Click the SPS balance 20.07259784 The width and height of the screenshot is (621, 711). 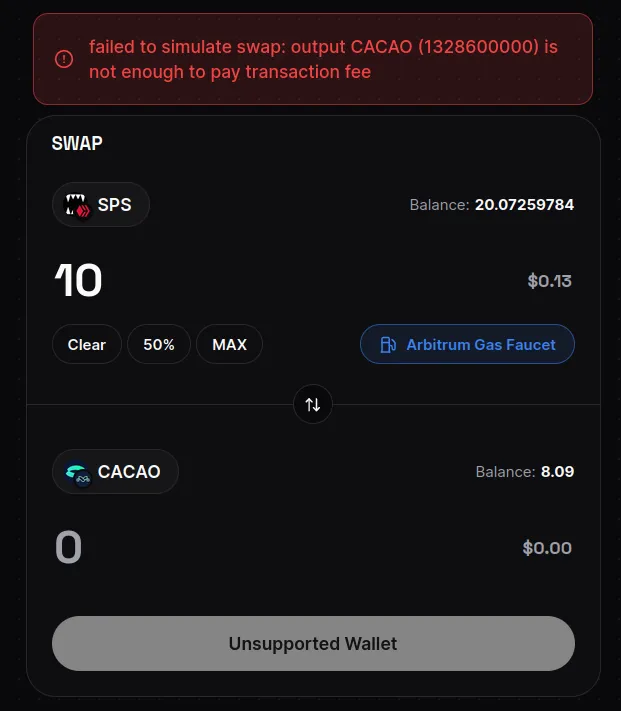524,205
